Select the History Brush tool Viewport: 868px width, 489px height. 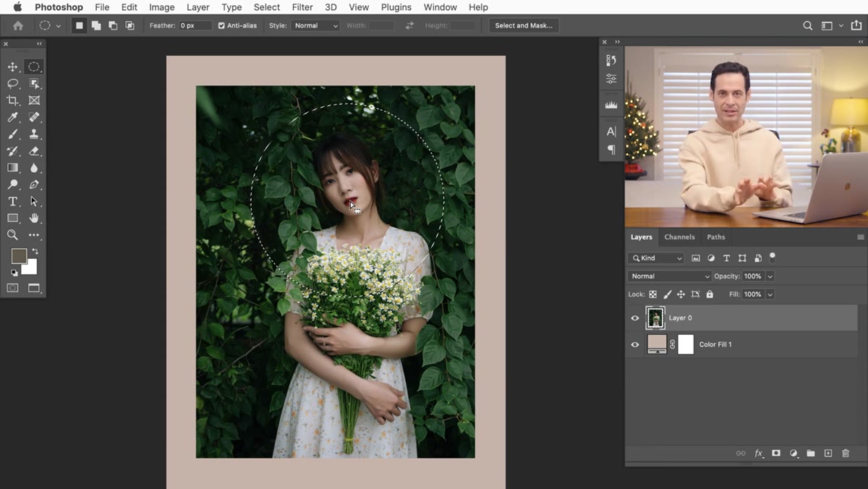tap(12, 151)
